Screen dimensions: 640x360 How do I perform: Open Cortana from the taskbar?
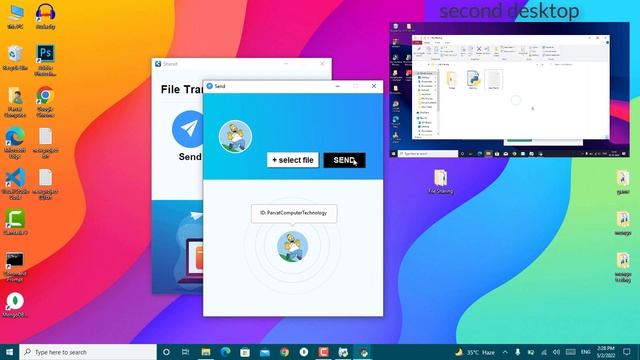coord(166,352)
